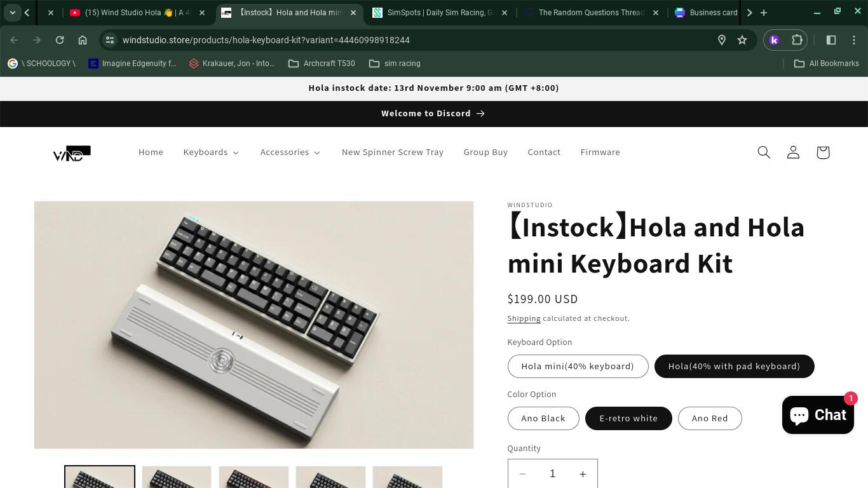Bookmark this page with the star icon
Viewport: 868px width, 488px height.
[x=742, y=40]
